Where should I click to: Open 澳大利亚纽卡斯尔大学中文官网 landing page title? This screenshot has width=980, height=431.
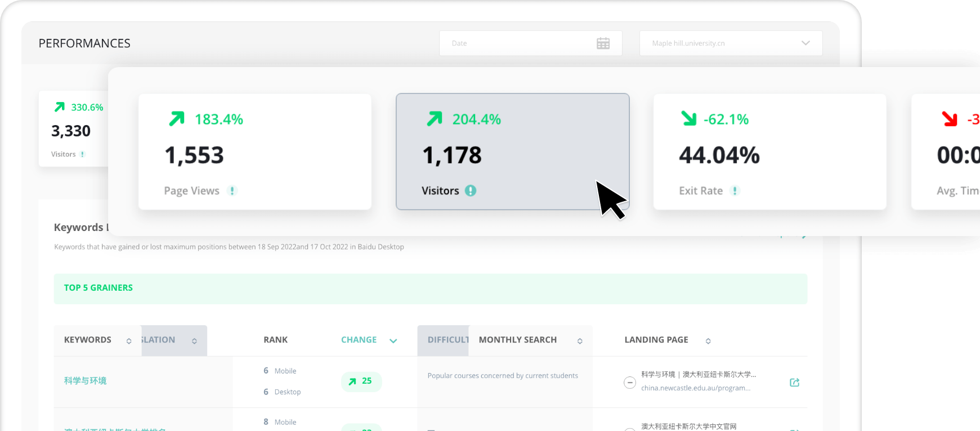pos(689,426)
